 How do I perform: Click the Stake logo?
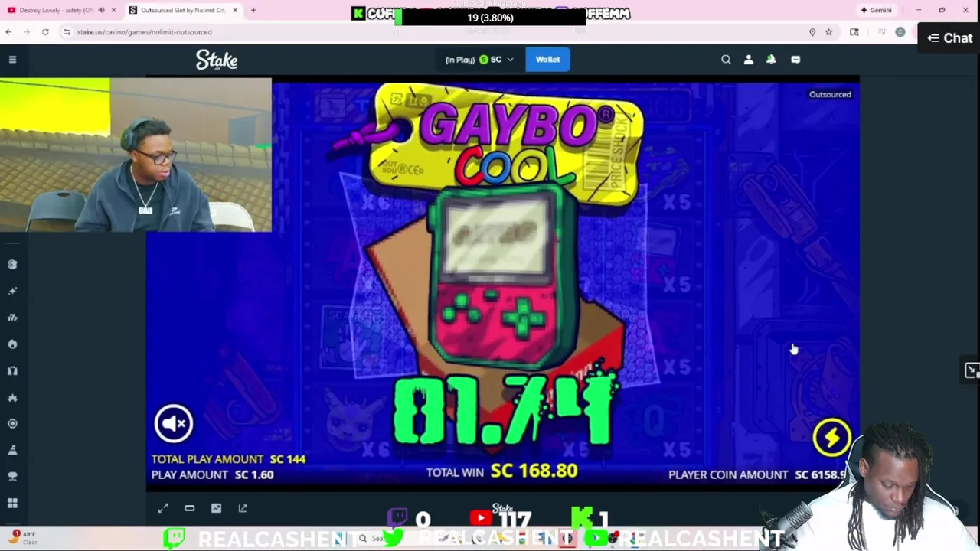point(217,60)
